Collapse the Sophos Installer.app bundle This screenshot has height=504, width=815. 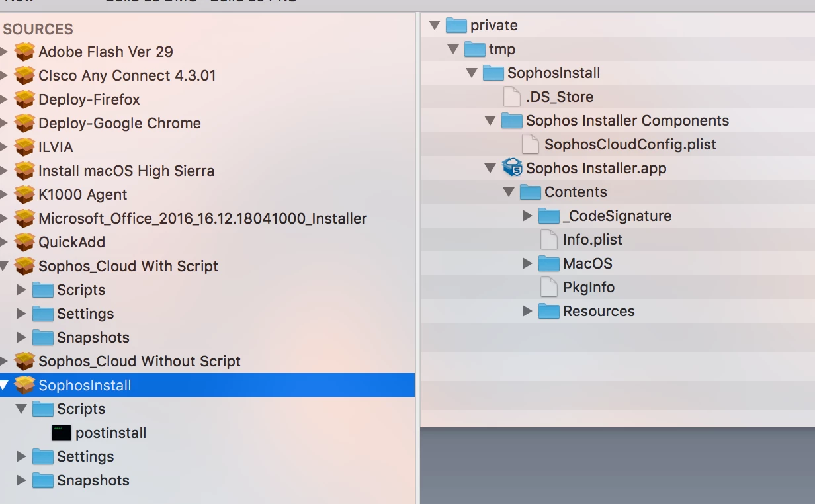click(490, 168)
